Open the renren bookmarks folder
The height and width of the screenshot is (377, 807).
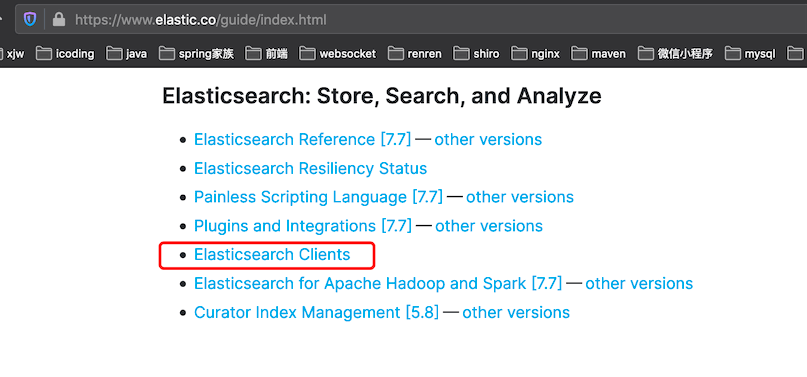415,53
